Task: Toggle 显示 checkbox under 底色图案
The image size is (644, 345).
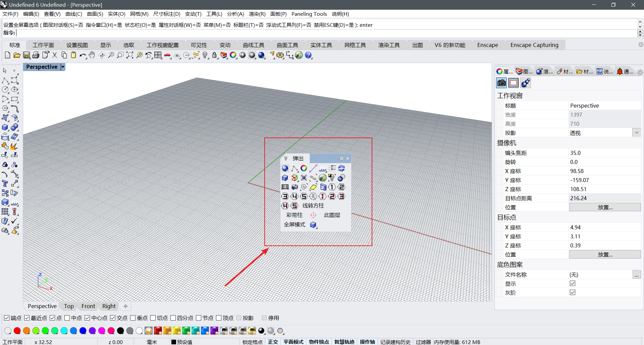Action: pos(573,283)
